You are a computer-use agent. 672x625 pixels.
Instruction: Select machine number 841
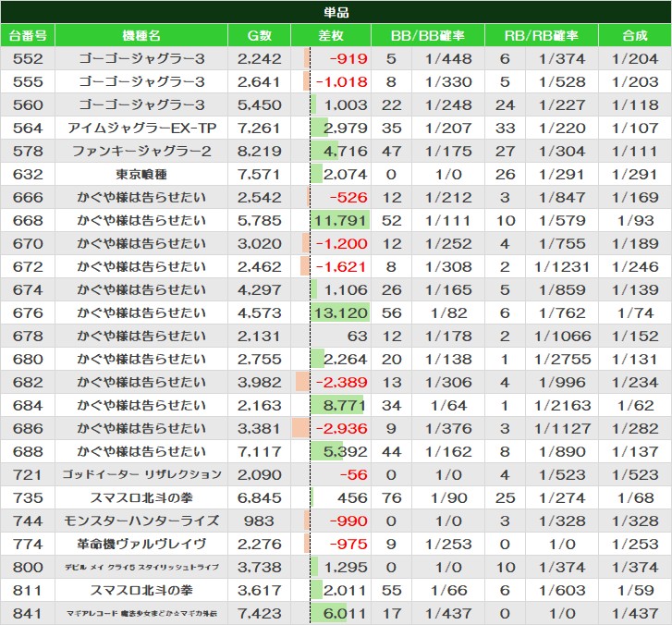tap(28, 614)
